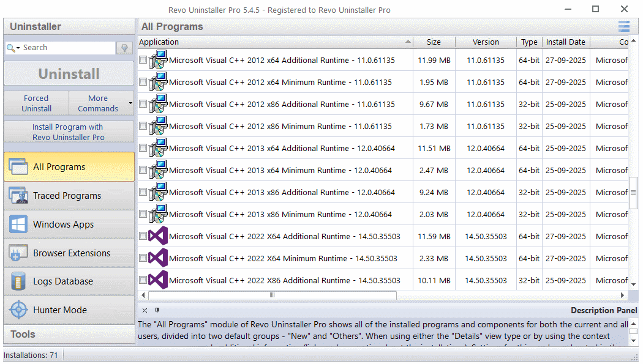
Task: Click the 2012 x86 Minimum Runtime installer icon
Action: (x=158, y=126)
